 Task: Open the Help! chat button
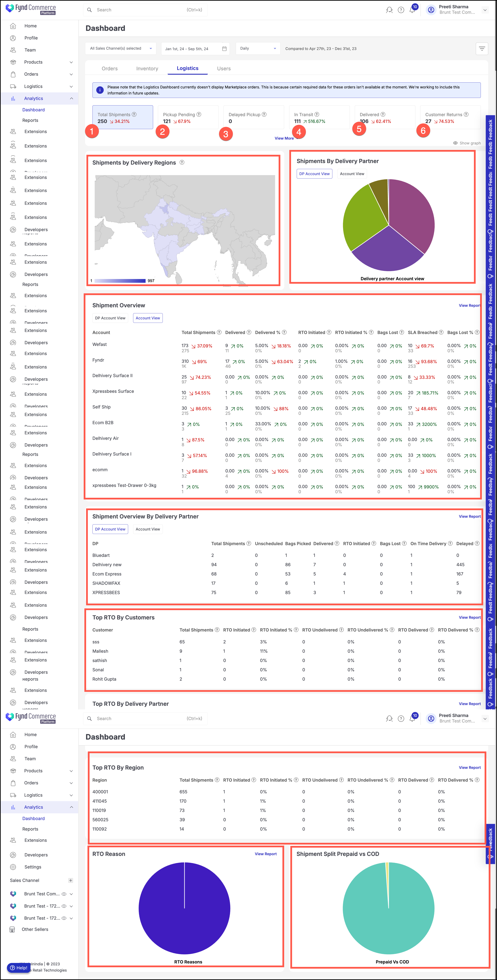(18, 968)
